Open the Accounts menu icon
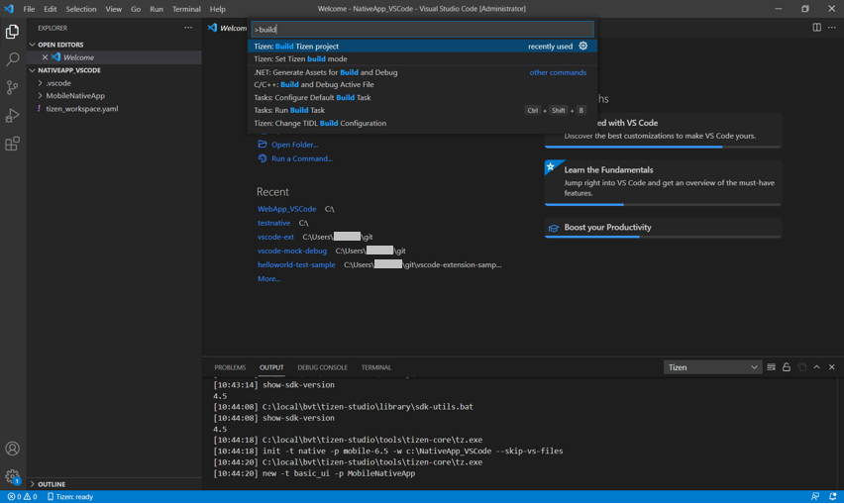 tap(12, 449)
